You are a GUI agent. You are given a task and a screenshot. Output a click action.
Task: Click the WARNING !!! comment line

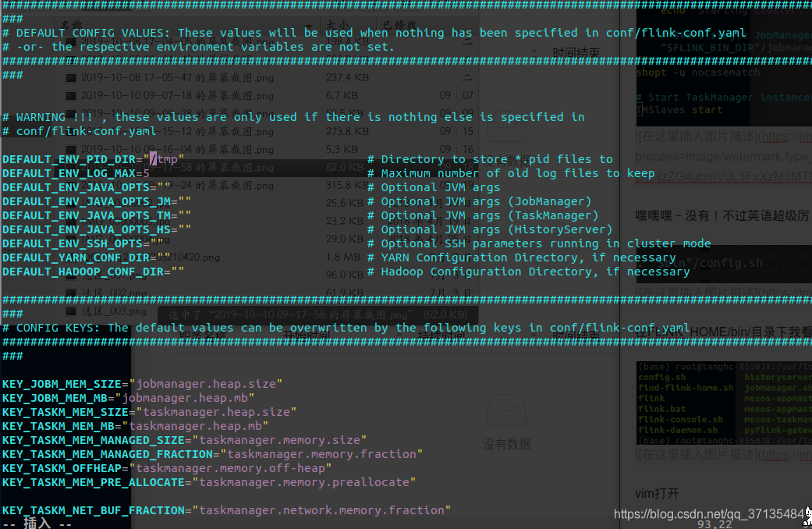[x=293, y=117]
